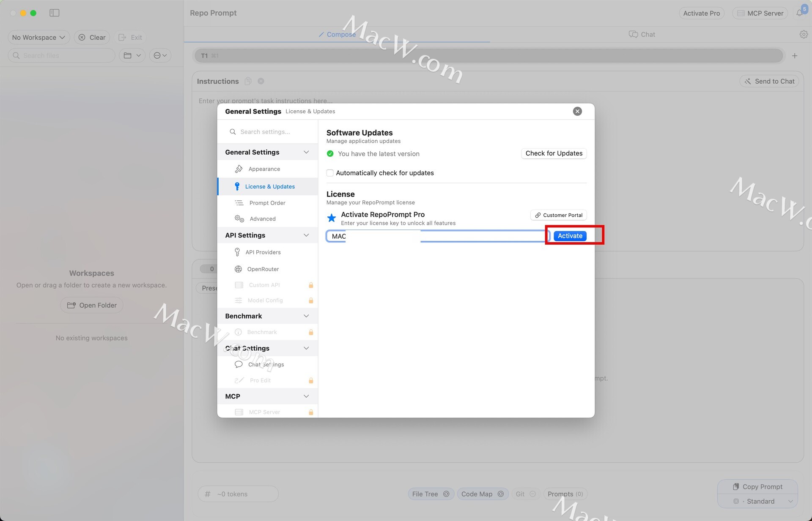Click the OpenRouter globe icon

click(239, 269)
